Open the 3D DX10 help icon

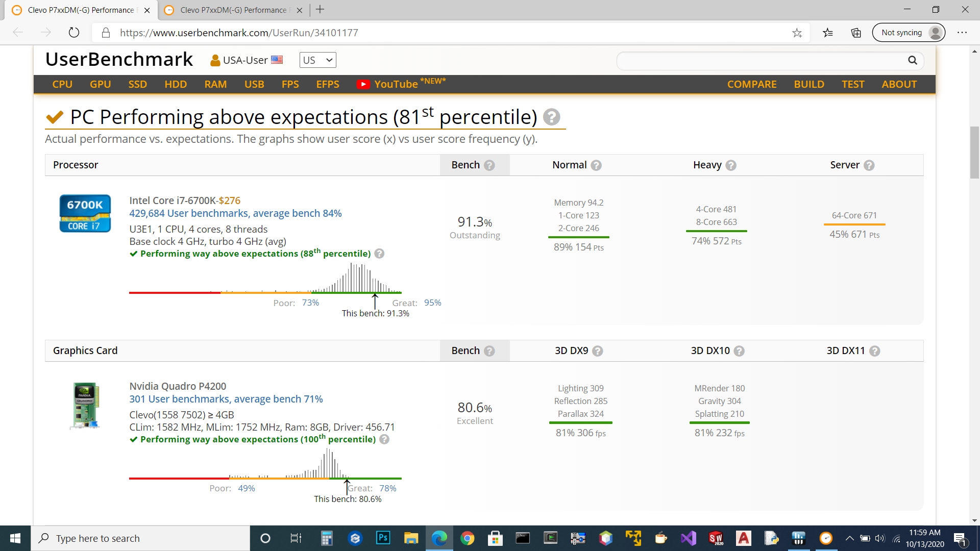[739, 351]
